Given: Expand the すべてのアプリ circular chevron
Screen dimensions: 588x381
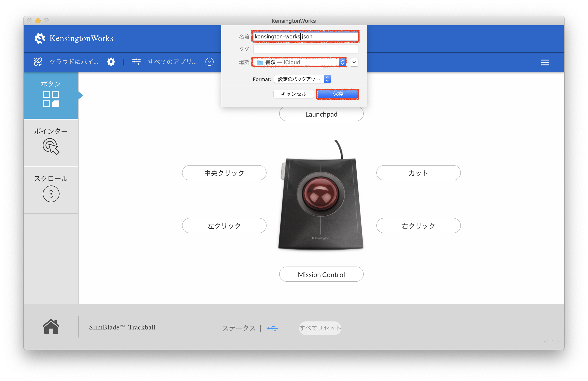Looking at the screenshot, I should [x=210, y=62].
